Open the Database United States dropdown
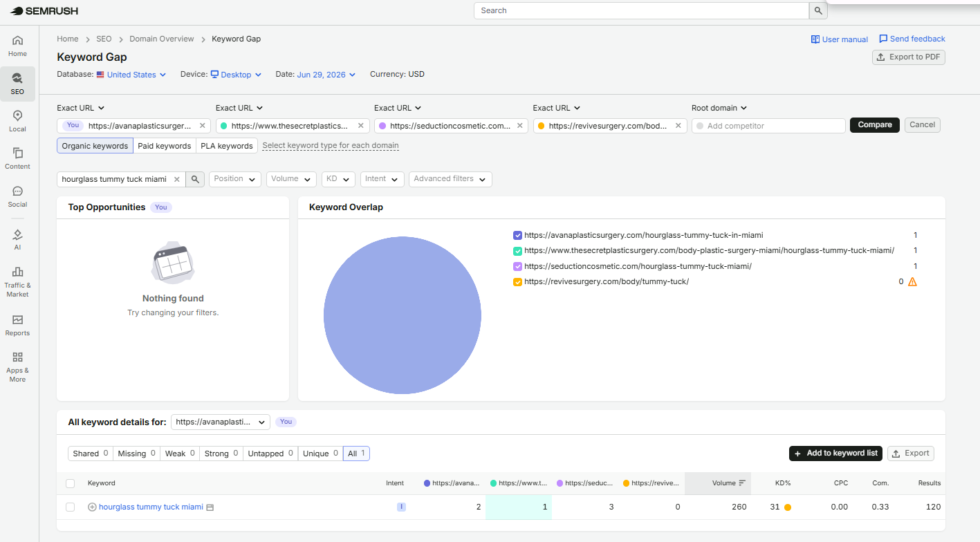 pos(131,75)
